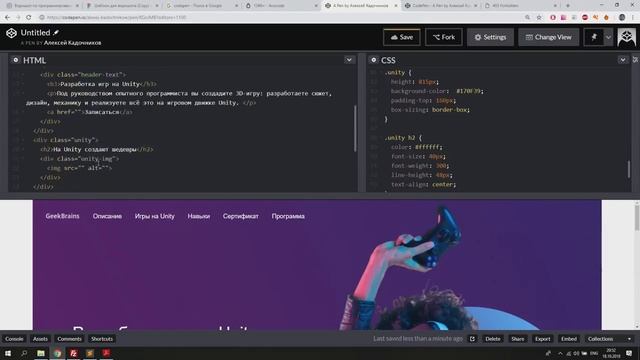Switch to the third browser tab

click(x=202, y=6)
